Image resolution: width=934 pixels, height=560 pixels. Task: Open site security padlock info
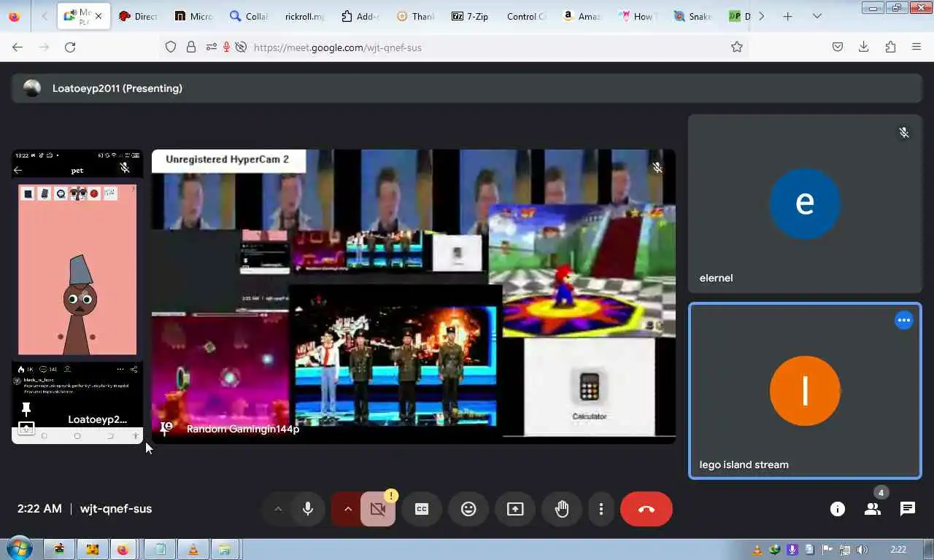(191, 47)
